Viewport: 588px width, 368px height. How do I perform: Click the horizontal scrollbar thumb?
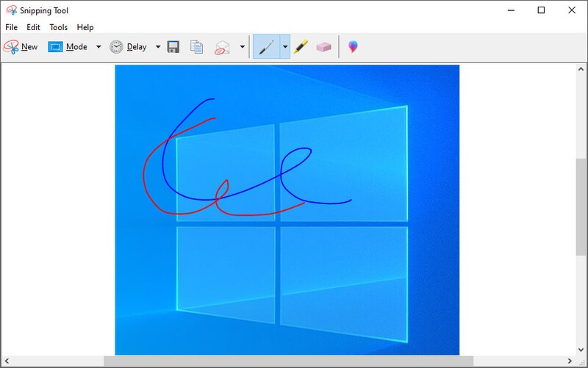[288, 361]
